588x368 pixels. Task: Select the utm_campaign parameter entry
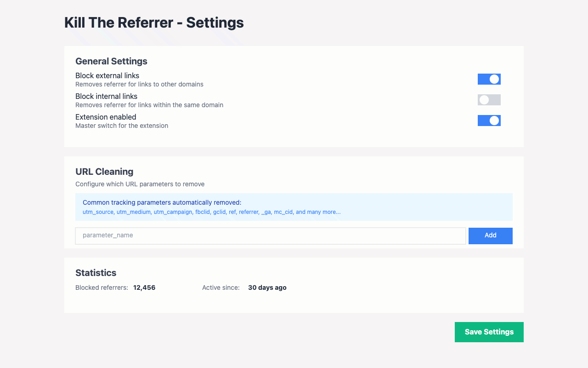(173, 212)
